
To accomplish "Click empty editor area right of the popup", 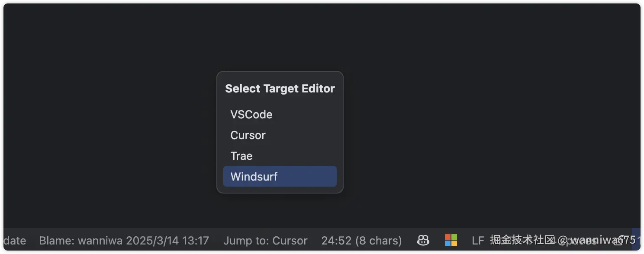I will click(476, 130).
